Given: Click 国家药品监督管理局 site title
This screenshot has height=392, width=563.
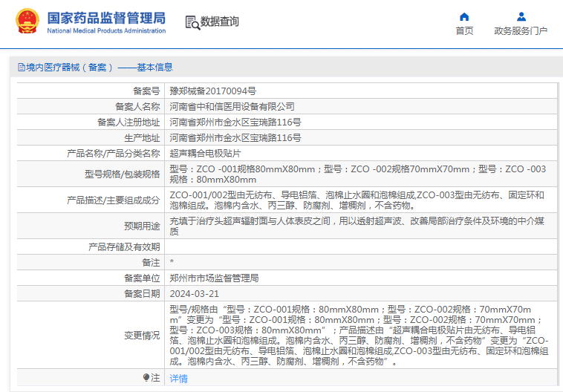Looking at the screenshot, I should (x=106, y=18).
